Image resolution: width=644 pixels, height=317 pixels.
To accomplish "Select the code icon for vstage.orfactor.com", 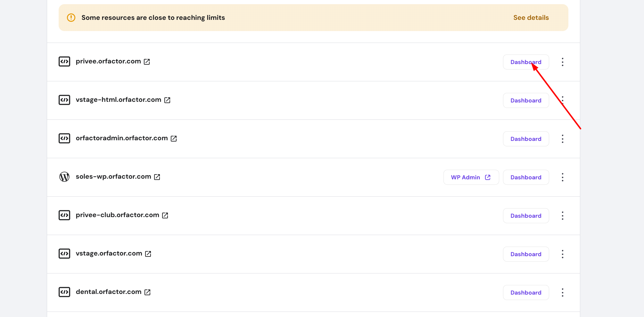I will tap(64, 253).
